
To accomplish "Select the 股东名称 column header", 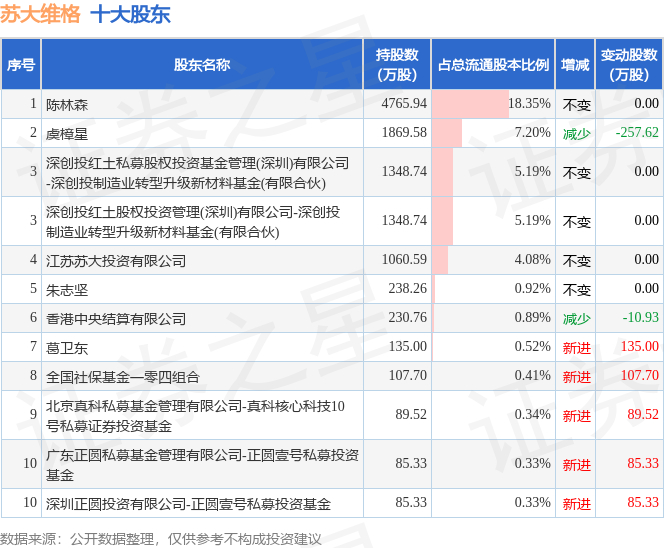I will point(202,65).
